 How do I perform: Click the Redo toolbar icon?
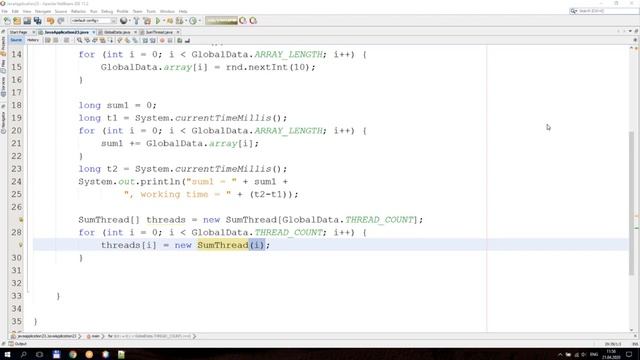point(61,20)
